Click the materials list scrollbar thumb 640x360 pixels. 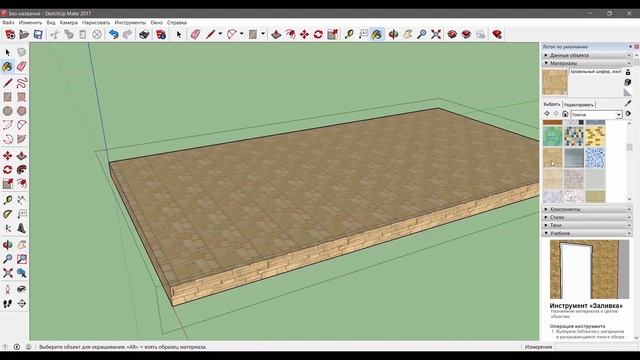pos(629,147)
